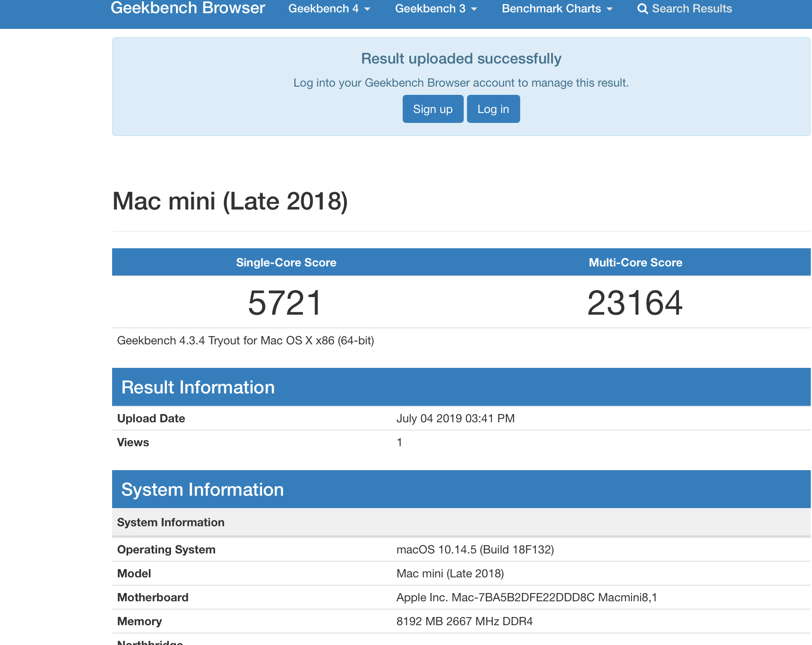This screenshot has width=812, height=645.
Task: Select the Motherboard row label
Action: tap(153, 598)
